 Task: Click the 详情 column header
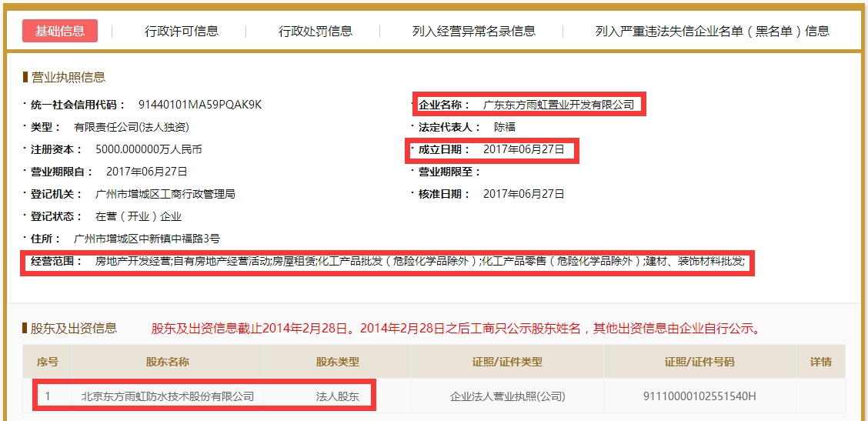tap(820, 362)
